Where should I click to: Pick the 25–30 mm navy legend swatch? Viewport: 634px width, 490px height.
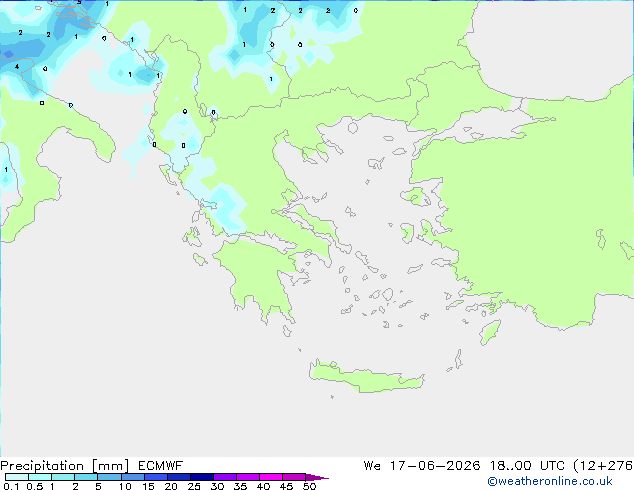pos(201,477)
